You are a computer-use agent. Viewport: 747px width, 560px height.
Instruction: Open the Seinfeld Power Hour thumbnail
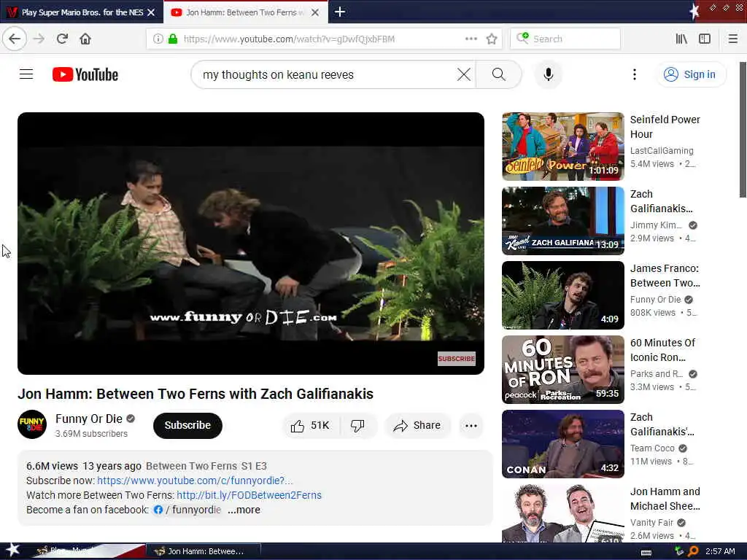(562, 146)
